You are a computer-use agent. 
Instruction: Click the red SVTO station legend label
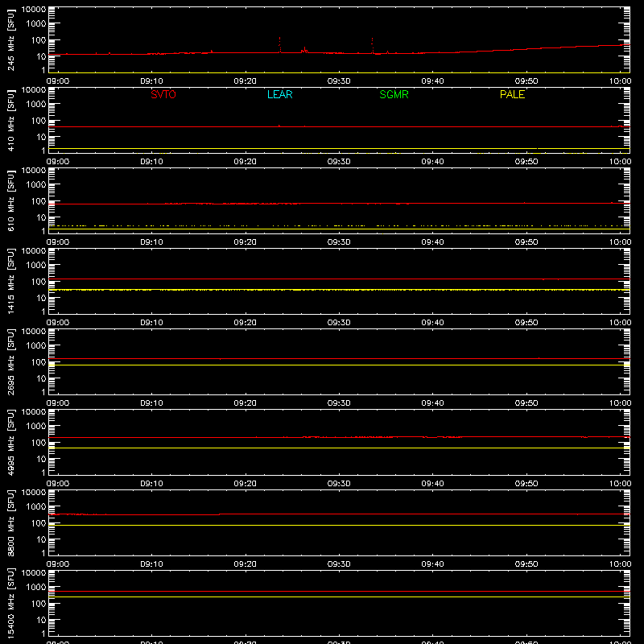click(x=163, y=94)
